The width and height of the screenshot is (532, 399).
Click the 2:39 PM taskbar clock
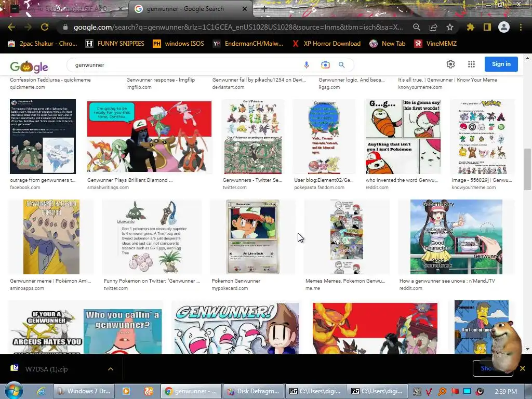click(506, 392)
